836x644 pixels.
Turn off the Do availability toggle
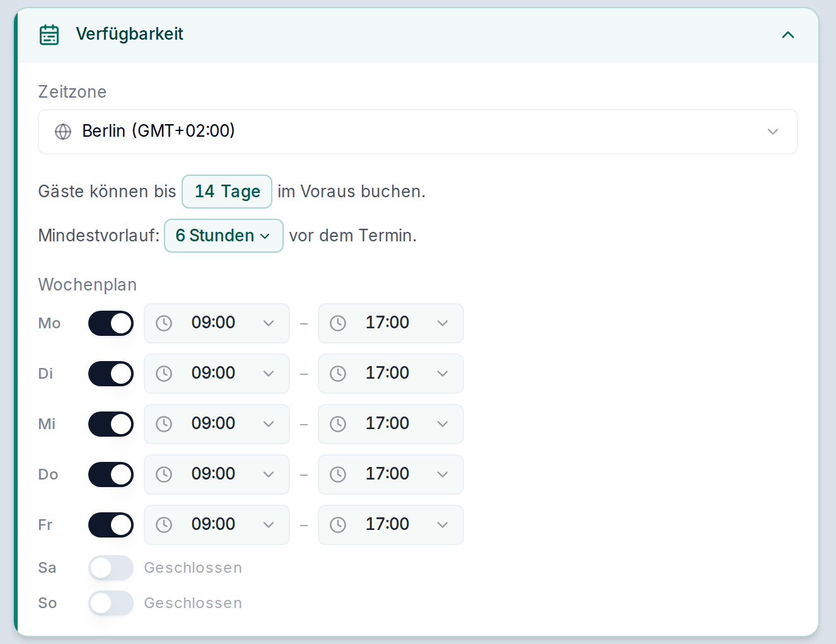click(111, 474)
